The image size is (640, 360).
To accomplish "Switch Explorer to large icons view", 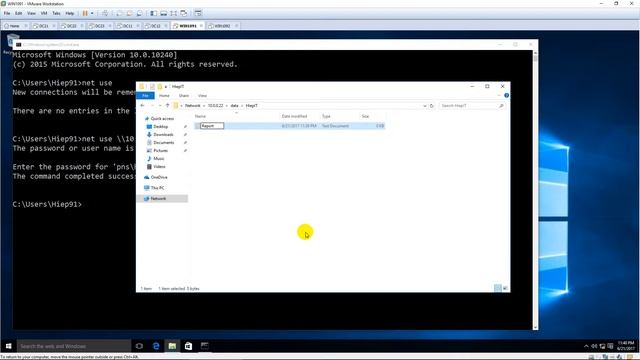I will tap(505, 288).
